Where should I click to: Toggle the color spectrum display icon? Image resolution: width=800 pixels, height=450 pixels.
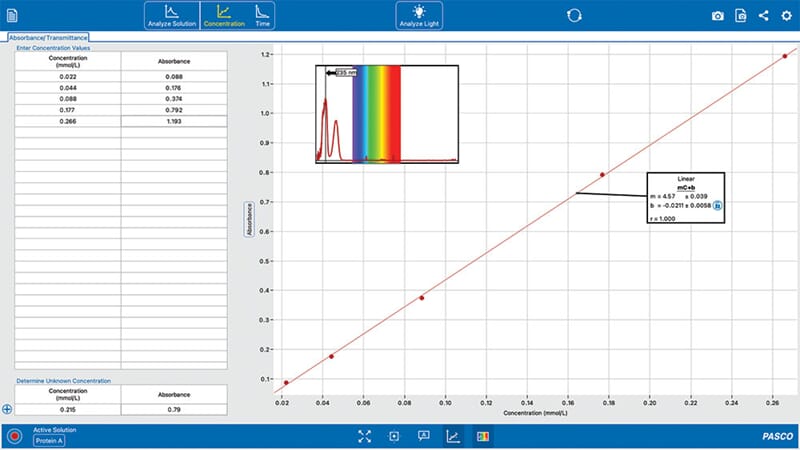pyautogui.click(x=483, y=436)
